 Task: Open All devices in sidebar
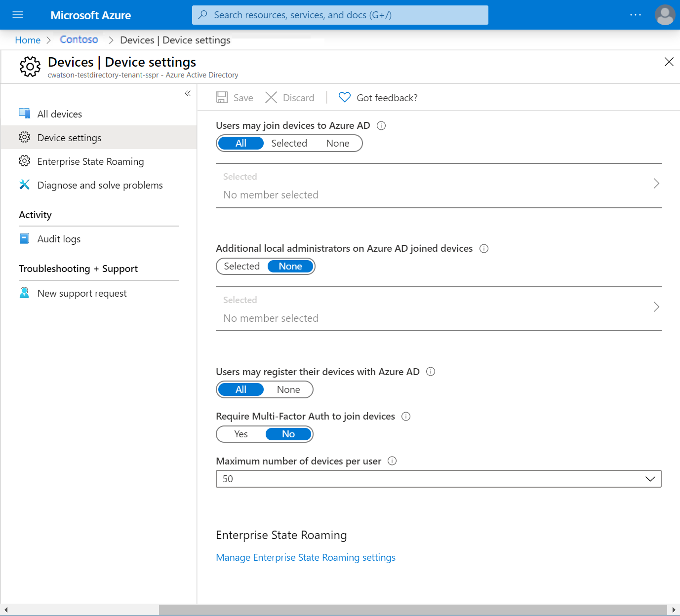(99, 114)
